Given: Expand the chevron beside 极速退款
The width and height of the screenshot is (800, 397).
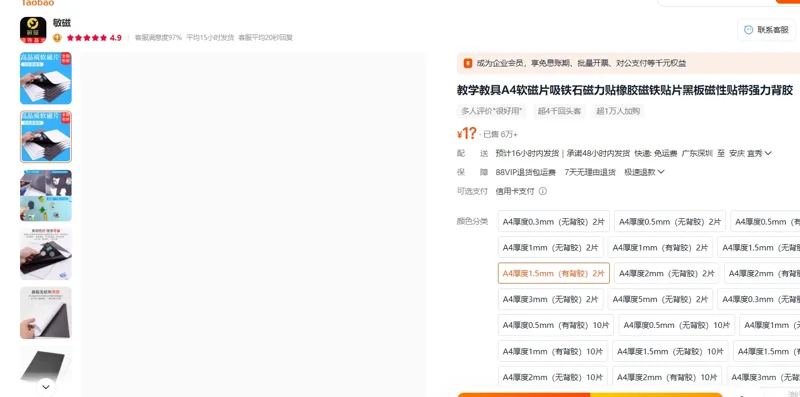Looking at the screenshot, I should pyautogui.click(x=661, y=172).
